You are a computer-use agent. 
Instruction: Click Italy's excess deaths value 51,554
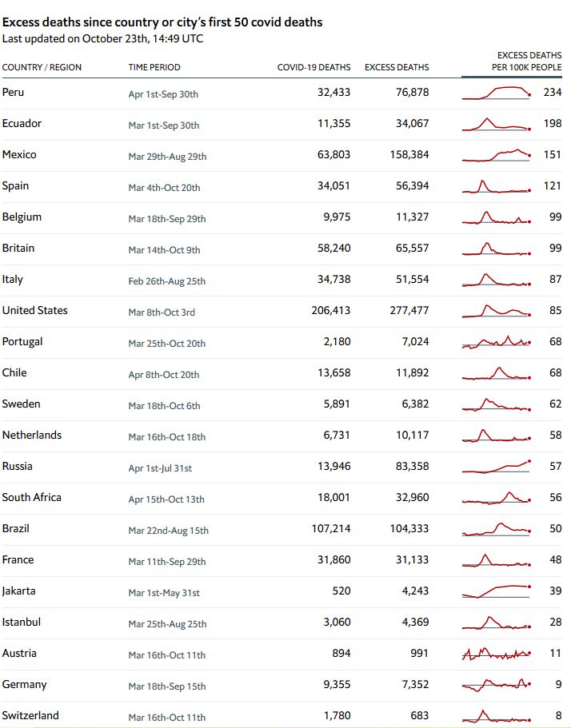[x=409, y=279]
